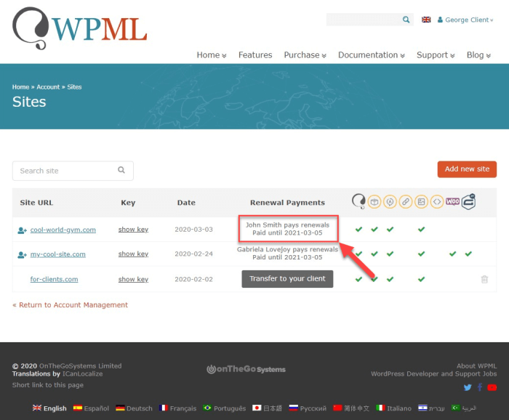The image size is (509, 420).
Task: Click the search icon in Search site box
Action: pos(121,170)
